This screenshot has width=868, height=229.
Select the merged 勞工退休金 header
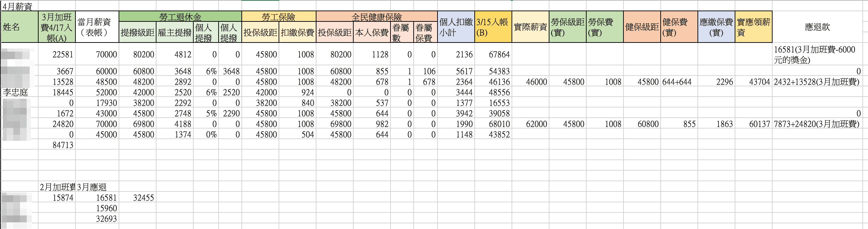coord(180,17)
